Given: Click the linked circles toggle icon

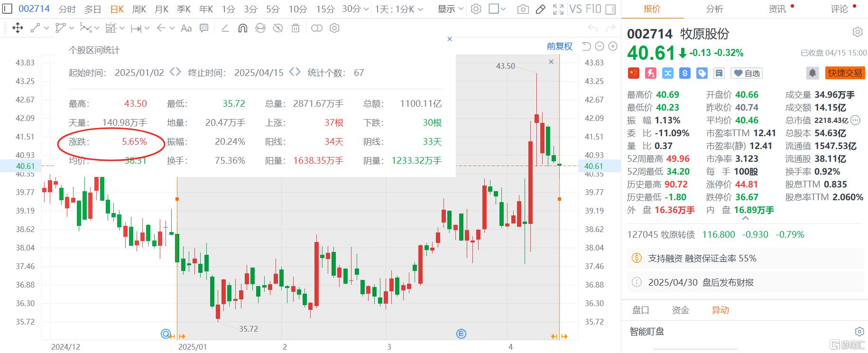Looking at the screenshot, I should [x=316, y=28].
